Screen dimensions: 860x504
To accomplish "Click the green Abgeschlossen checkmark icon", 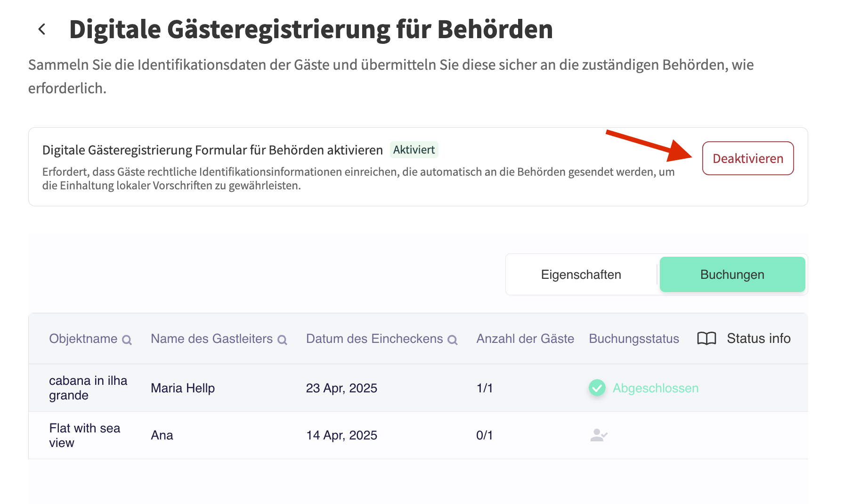I will tap(597, 388).
